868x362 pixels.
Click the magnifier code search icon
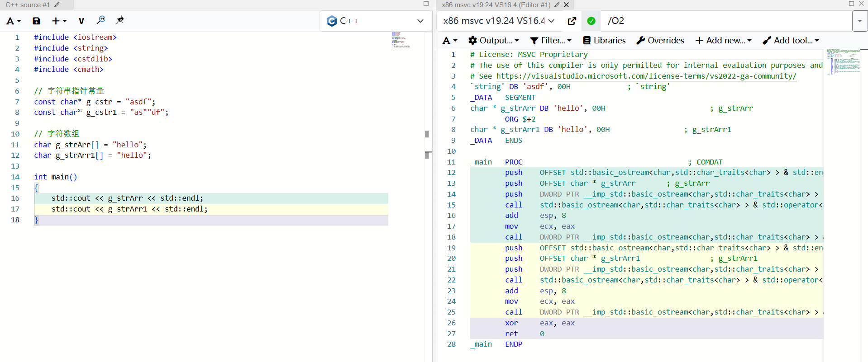click(x=101, y=20)
